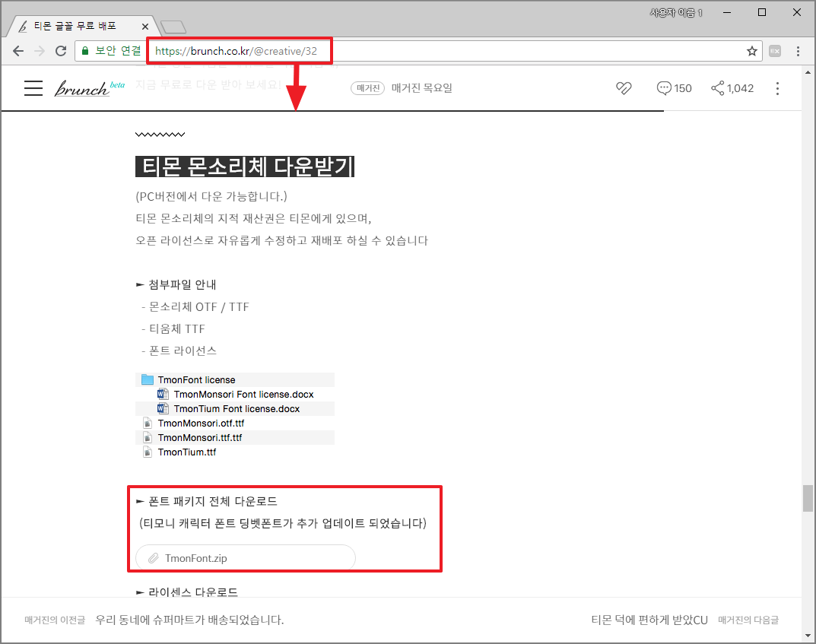Click the 라이센스 다운로드 text
This screenshot has width=816, height=644.
[x=193, y=592]
